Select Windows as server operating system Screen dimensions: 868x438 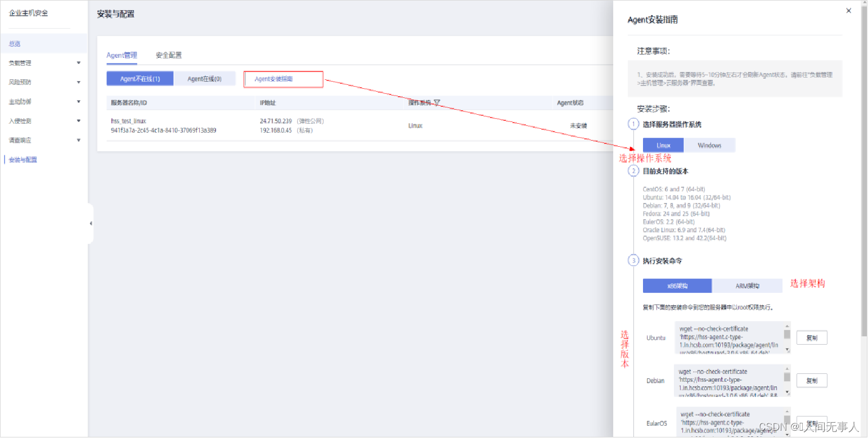709,145
